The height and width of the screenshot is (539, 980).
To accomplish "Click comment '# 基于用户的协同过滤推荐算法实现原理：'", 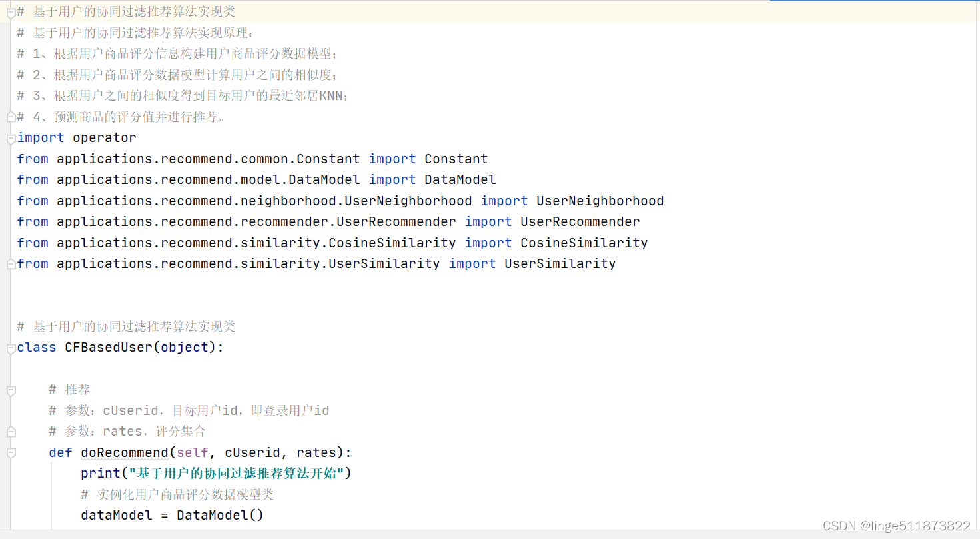I will coord(135,33).
